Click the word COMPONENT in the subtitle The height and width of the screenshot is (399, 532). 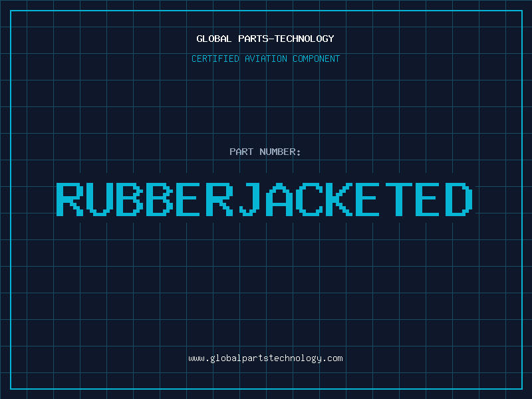click(317, 59)
